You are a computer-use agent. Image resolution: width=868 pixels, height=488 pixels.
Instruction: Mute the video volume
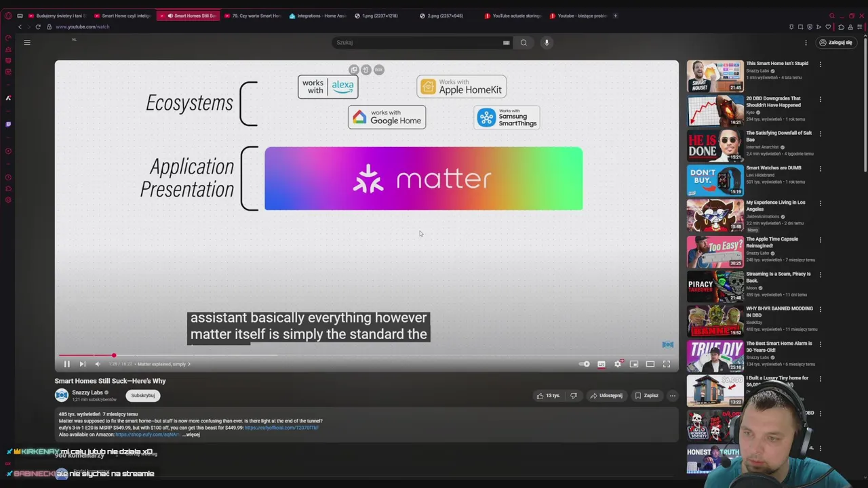(x=98, y=364)
